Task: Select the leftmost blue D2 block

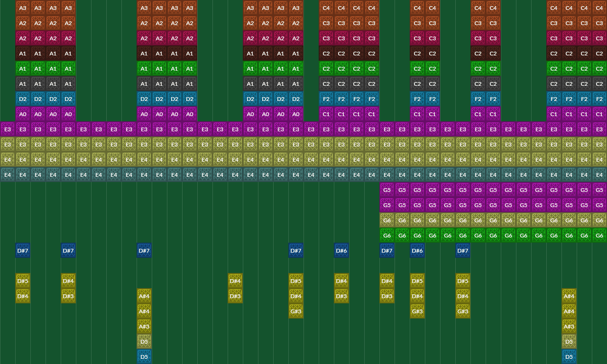Action: [23, 99]
